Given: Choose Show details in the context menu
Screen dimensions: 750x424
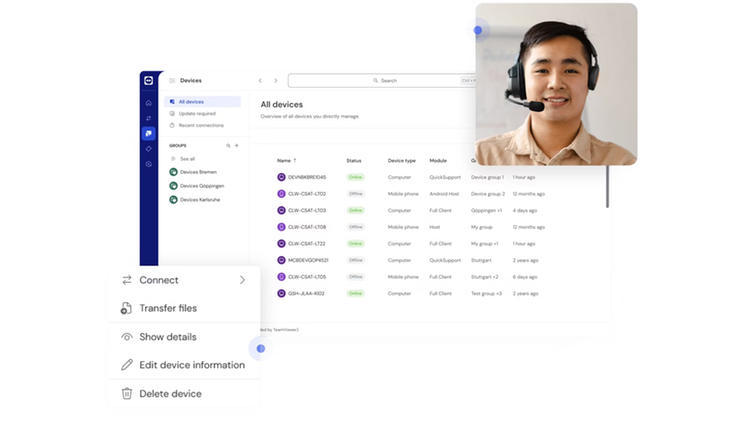Looking at the screenshot, I should coord(185,337).
